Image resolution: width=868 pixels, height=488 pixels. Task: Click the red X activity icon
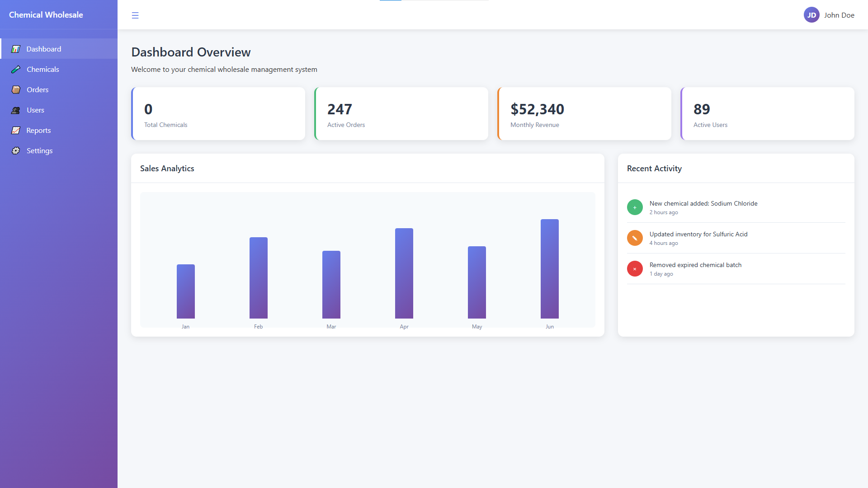click(635, 269)
